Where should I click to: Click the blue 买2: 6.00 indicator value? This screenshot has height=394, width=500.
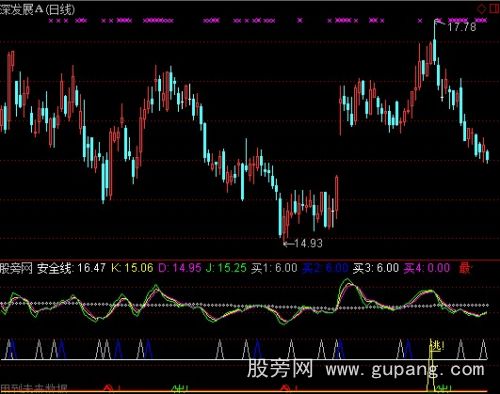(x=325, y=268)
